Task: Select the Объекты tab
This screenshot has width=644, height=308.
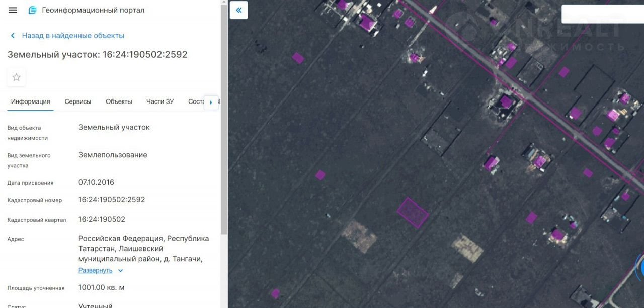Action: click(119, 101)
